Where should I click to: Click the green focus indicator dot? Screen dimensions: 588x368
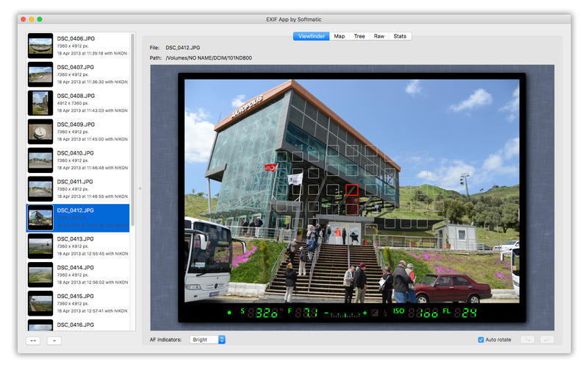tap(229, 313)
